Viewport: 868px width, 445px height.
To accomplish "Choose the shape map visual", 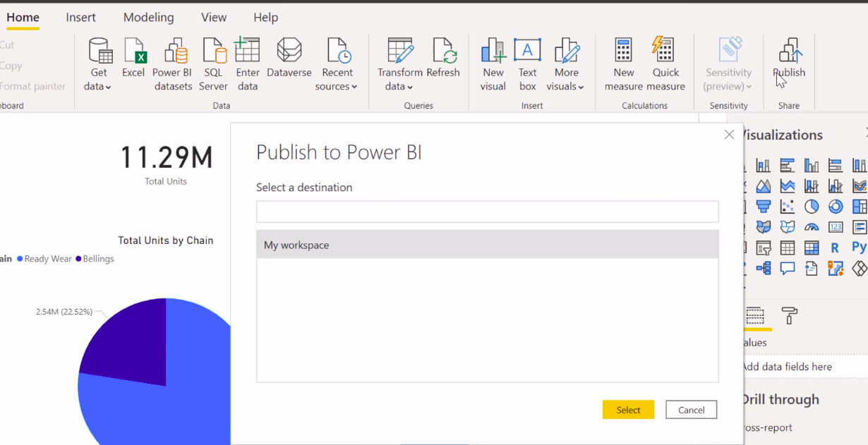I will click(788, 227).
